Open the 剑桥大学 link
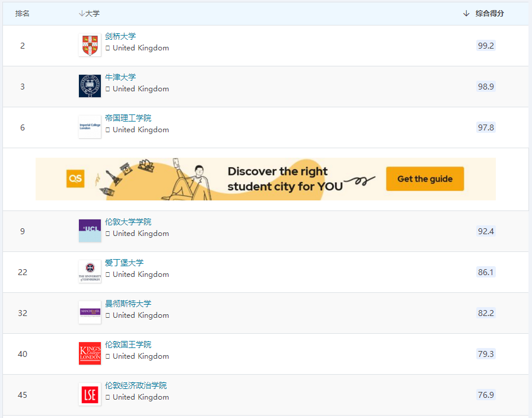 click(x=120, y=36)
